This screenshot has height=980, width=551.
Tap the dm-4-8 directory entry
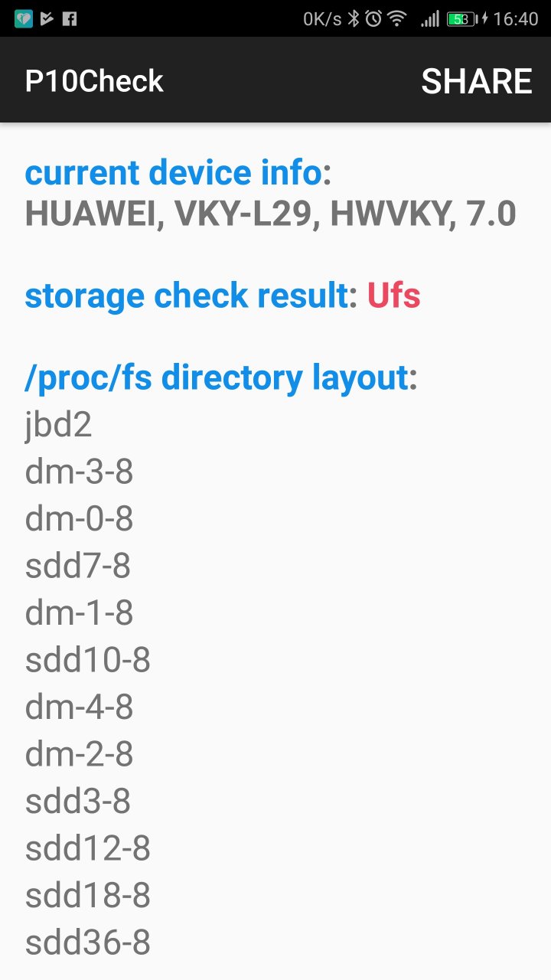pos(80,707)
